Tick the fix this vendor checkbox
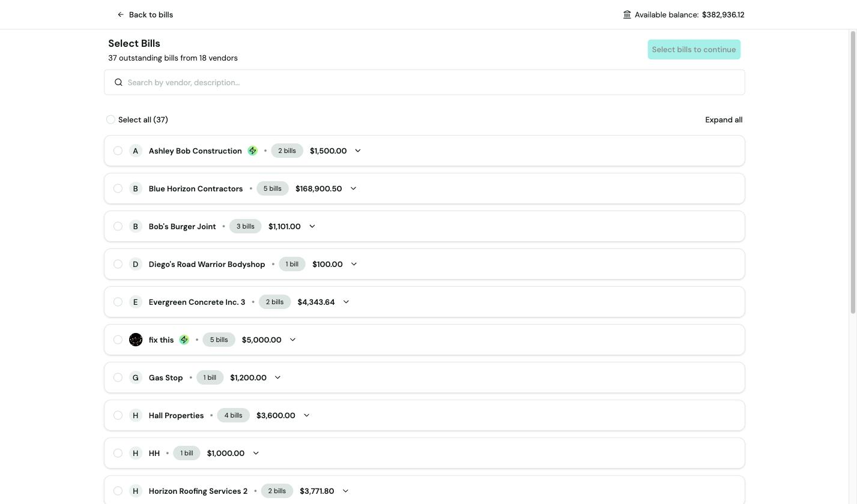857x504 pixels. (x=118, y=340)
